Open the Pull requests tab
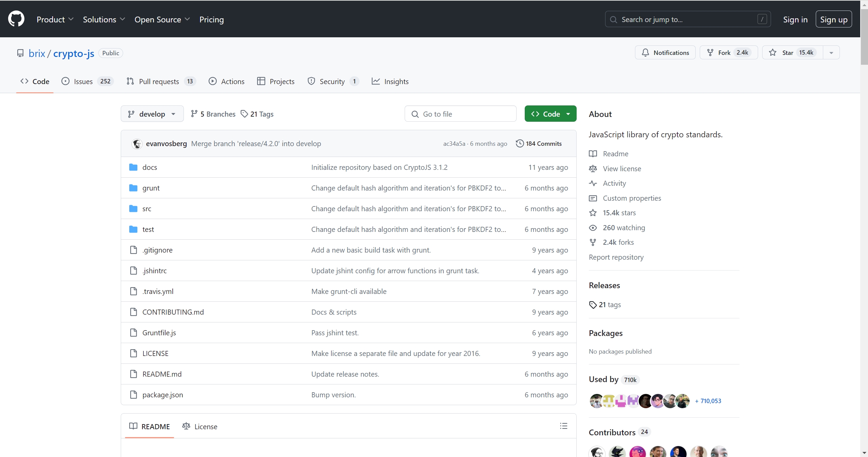The height and width of the screenshot is (457, 868). pyautogui.click(x=159, y=81)
